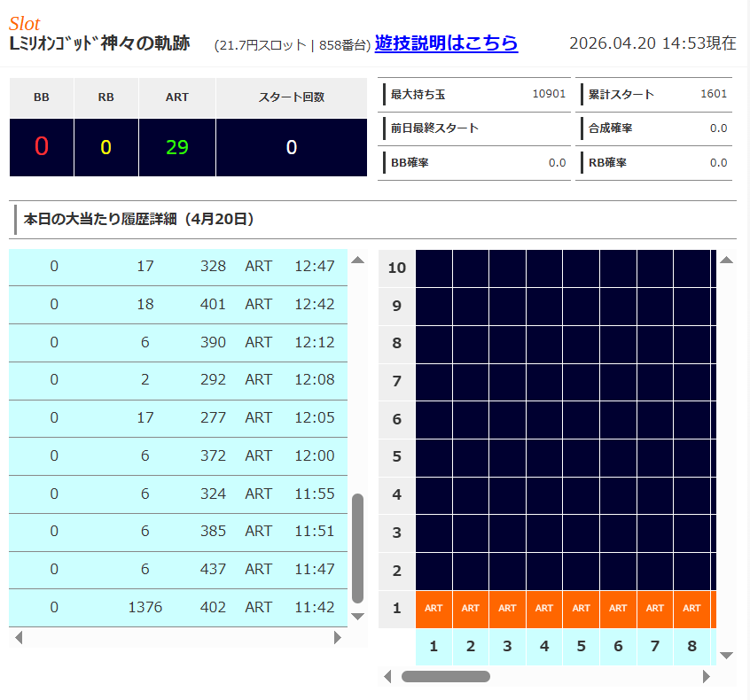This screenshot has height=700, width=750.
Task: Open the 遊技説明はこちら link
Action: pos(446,43)
